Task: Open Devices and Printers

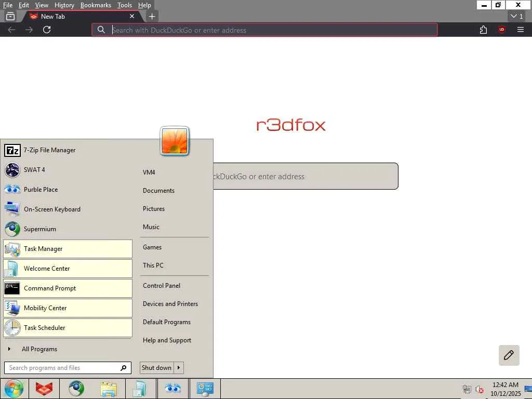Action: (x=170, y=303)
